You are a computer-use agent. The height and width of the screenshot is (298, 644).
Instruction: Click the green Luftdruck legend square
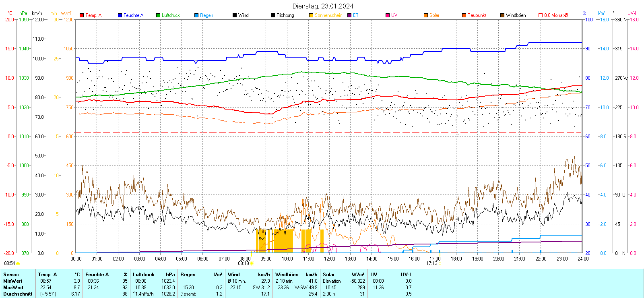[x=158, y=15]
